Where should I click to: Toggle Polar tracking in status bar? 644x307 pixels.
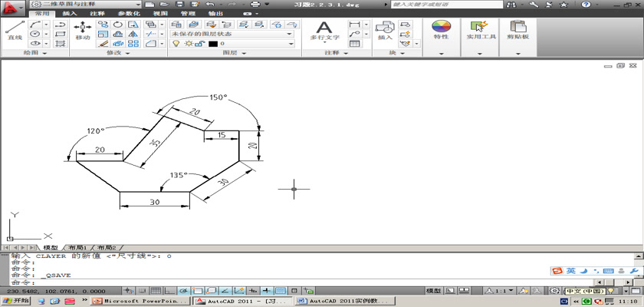[184, 291]
